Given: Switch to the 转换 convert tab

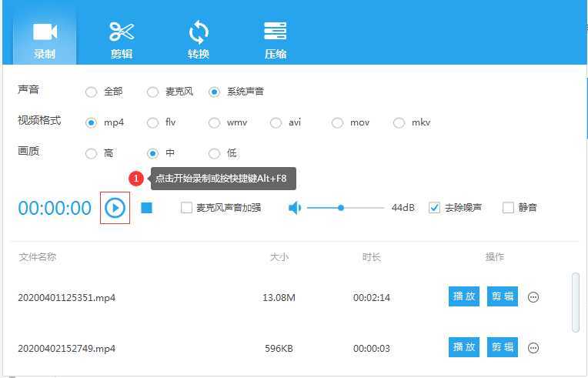Looking at the screenshot, I should (199, 41).
